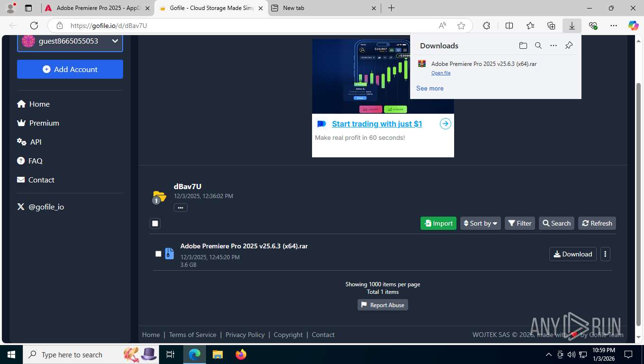Open the Extensions puzzle icon
Image resolution: width=644 pixels, height=364 pixels.
[x=486, y=26]
